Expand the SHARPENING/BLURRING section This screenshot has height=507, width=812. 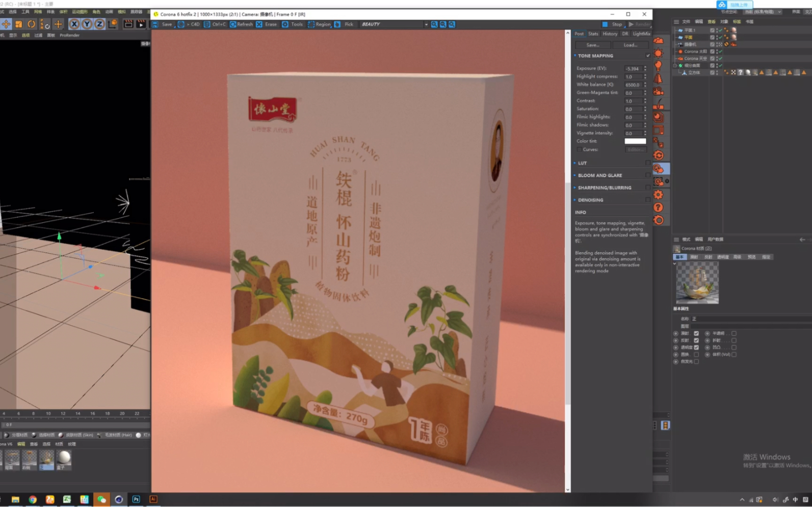point(575,188)
